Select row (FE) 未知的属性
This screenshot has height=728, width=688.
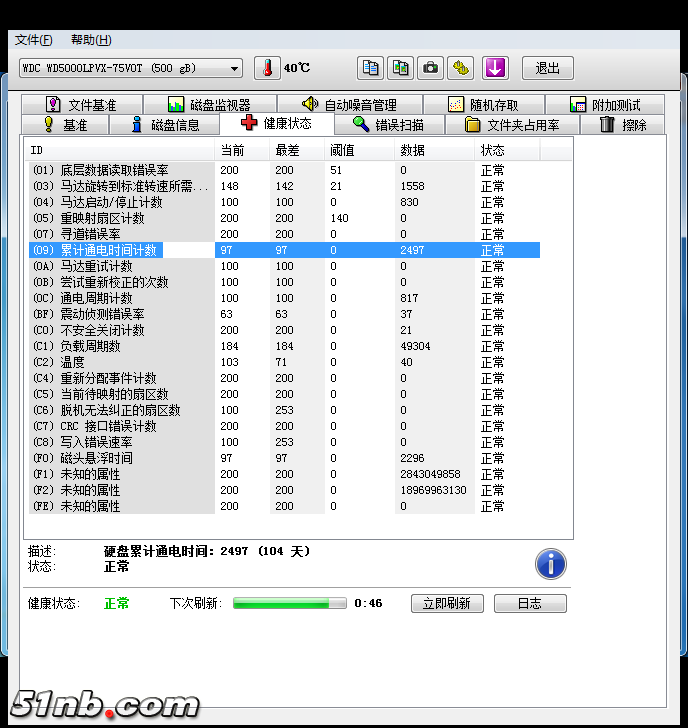click(x=284, y=506)
